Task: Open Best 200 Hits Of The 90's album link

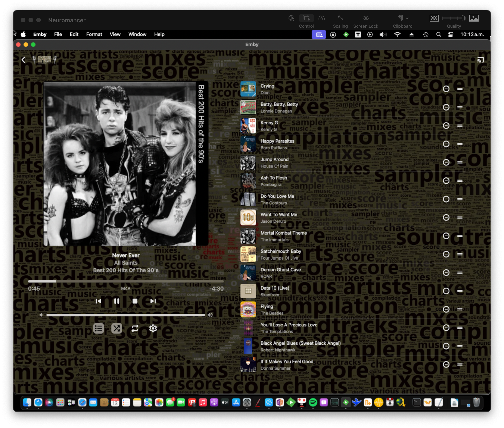Action: (126, 270)
